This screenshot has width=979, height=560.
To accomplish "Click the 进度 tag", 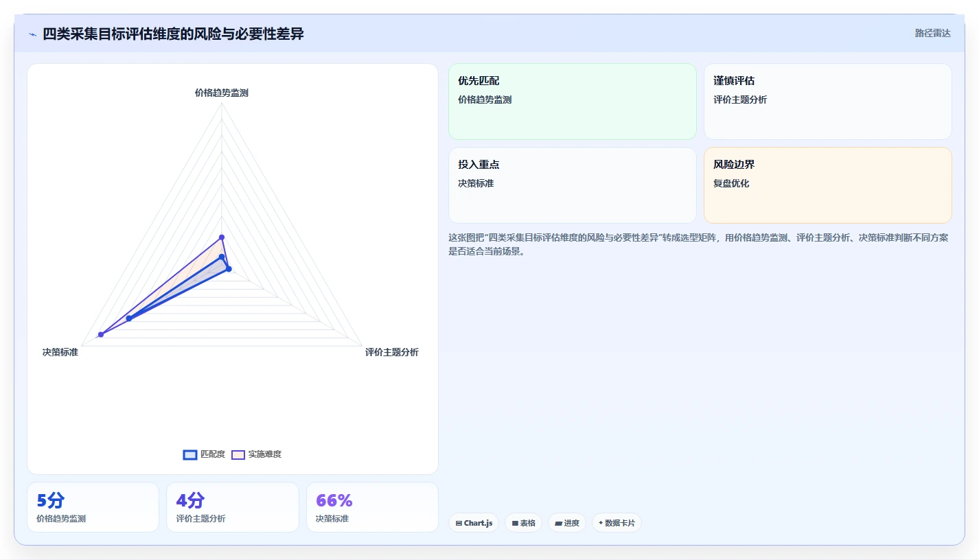I will pos(567,523).
